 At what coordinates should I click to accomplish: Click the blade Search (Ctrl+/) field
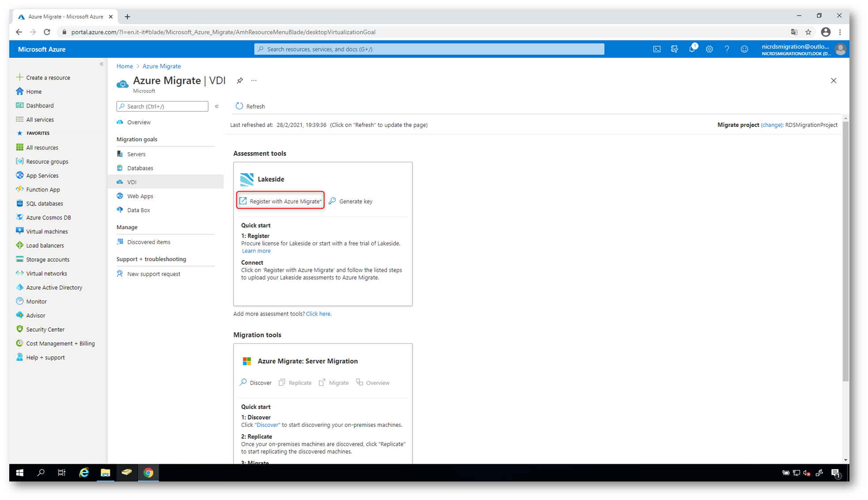click(162, 106)
